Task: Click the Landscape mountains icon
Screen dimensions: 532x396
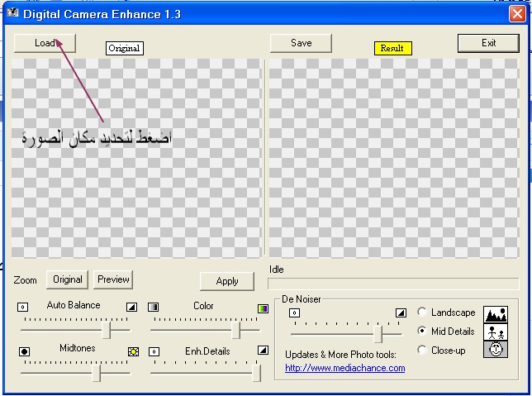Action: coord(496,314)
